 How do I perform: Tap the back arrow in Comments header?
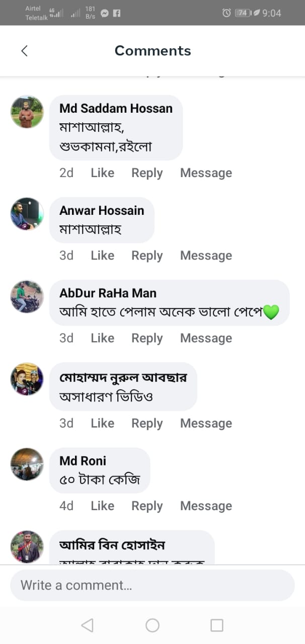pyautogui.click(x=24, y=51)
